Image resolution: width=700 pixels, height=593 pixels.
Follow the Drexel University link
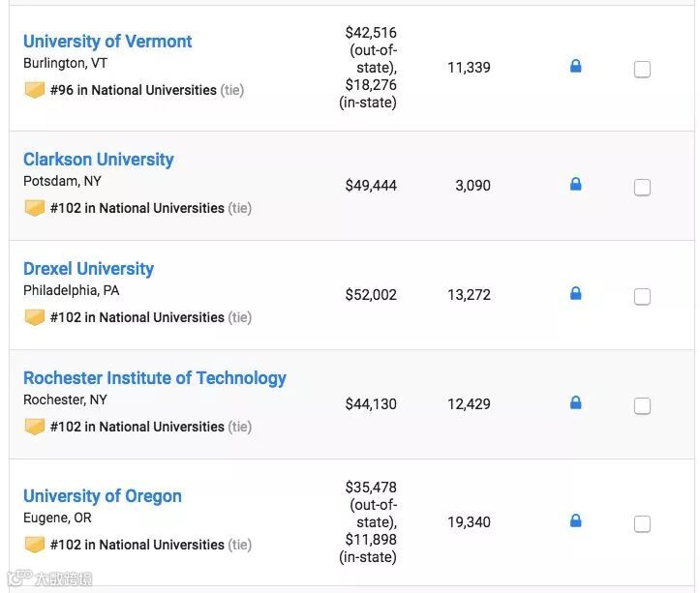(x=88, y=269)
